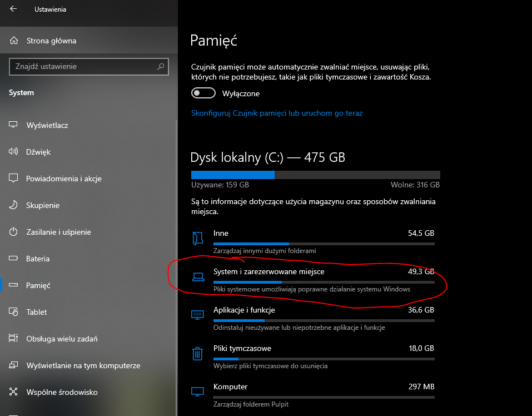Viewport: 532px width, 416px height.
Task: Toggle the Czujnik pamięci switch
Action: [x=203, y=93]
